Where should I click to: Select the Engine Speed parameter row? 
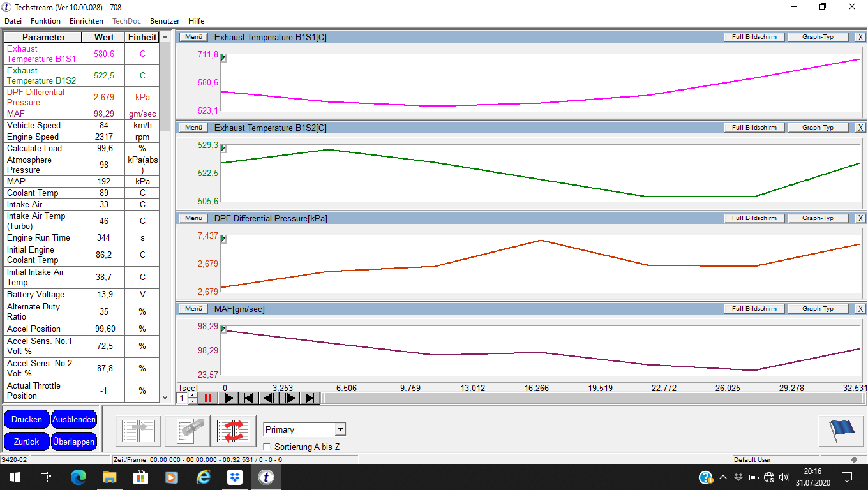pyautogui.click(x=82, y=137)
